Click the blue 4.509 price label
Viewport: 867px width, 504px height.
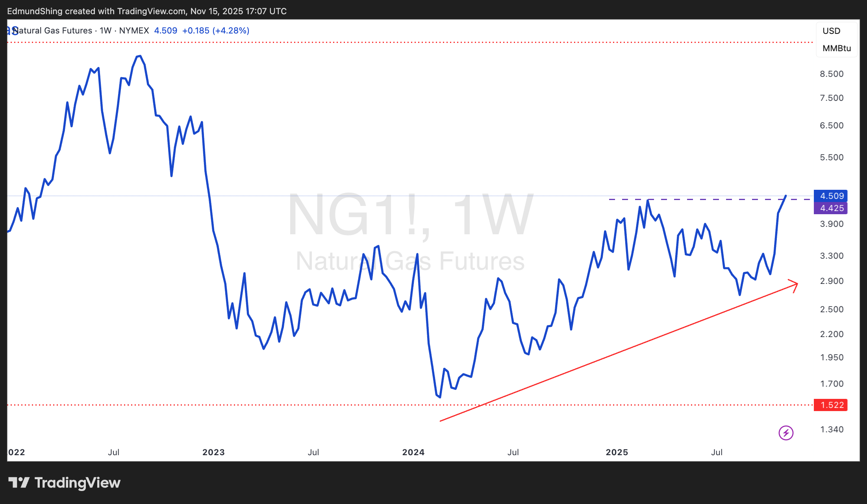(x=831, y=196)
